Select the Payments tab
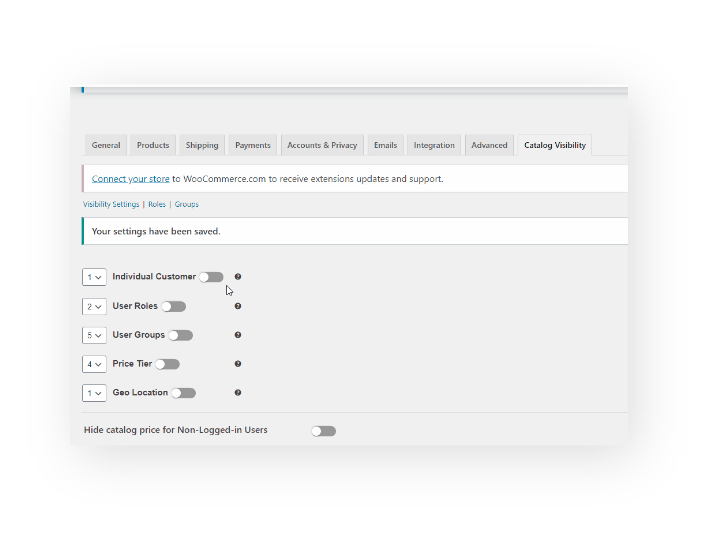 (x=253, y=145)
